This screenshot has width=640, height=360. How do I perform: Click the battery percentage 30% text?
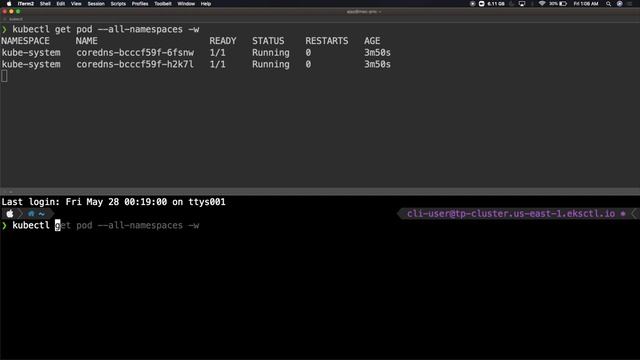point(553,4)
